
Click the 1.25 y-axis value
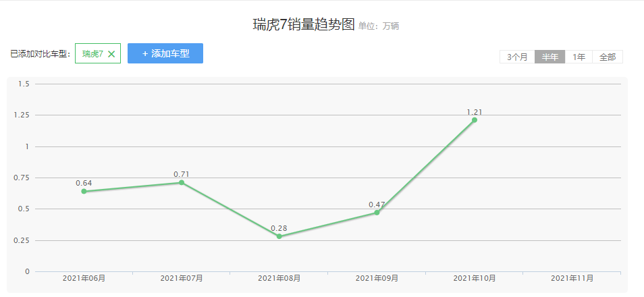[x=22, y=115]
